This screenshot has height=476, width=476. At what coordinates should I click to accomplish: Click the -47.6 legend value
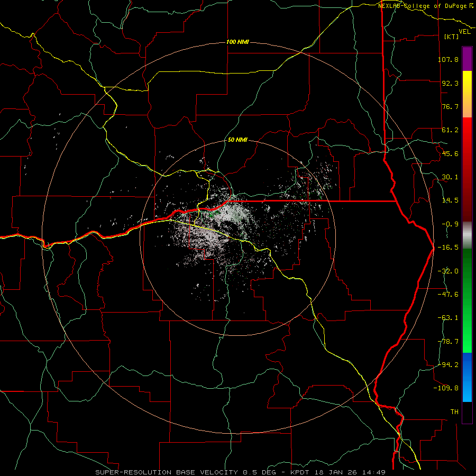pos(448,294)
